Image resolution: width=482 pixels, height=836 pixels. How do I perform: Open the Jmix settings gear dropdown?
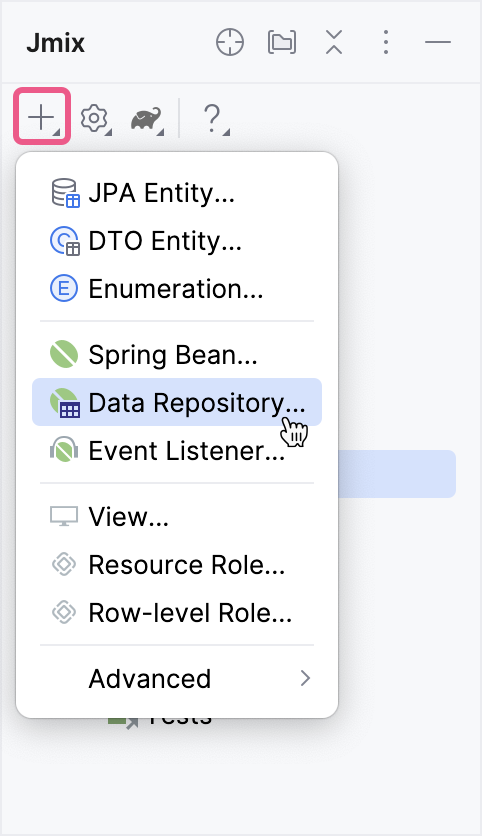tap(95, 118)
